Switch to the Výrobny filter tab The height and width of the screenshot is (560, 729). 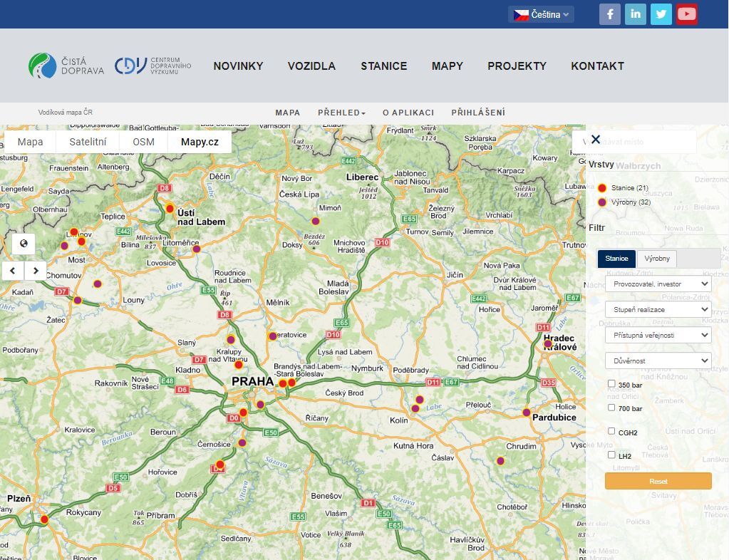point(656,259)
